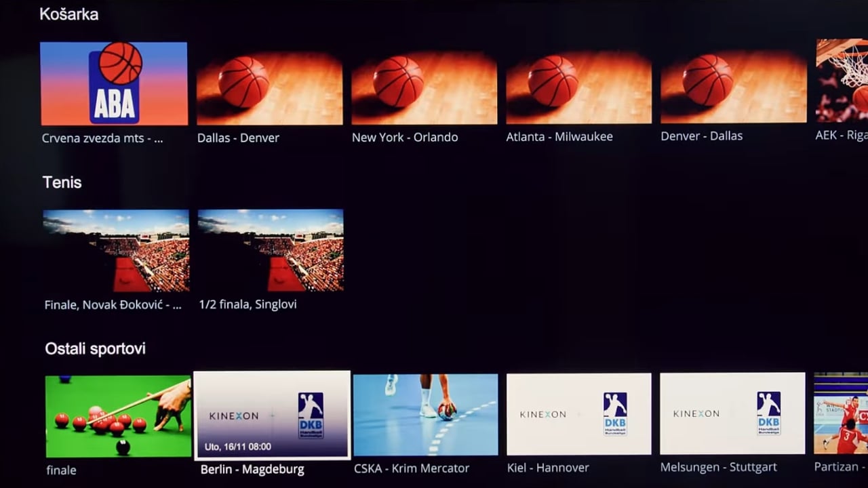Open the snooker finale thumbnail image
Image resolution: width=868 pixels, height=488 pixels.
coord(118,416)
